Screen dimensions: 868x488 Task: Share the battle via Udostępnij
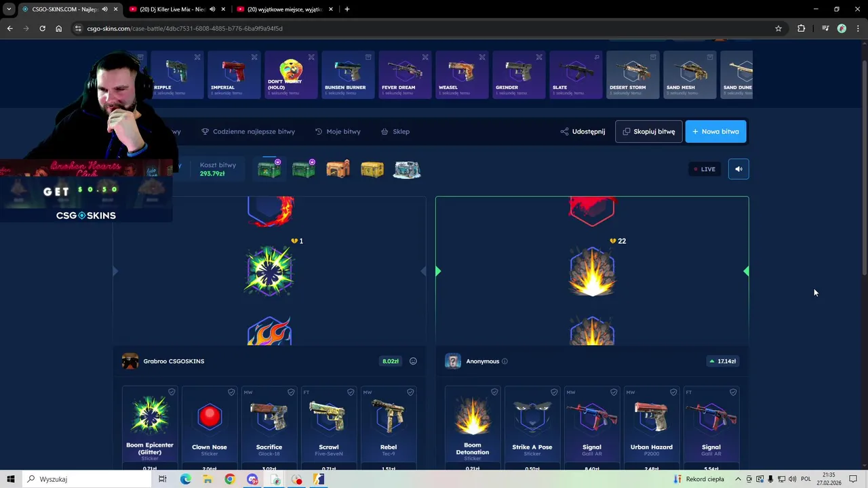point(583,131)
